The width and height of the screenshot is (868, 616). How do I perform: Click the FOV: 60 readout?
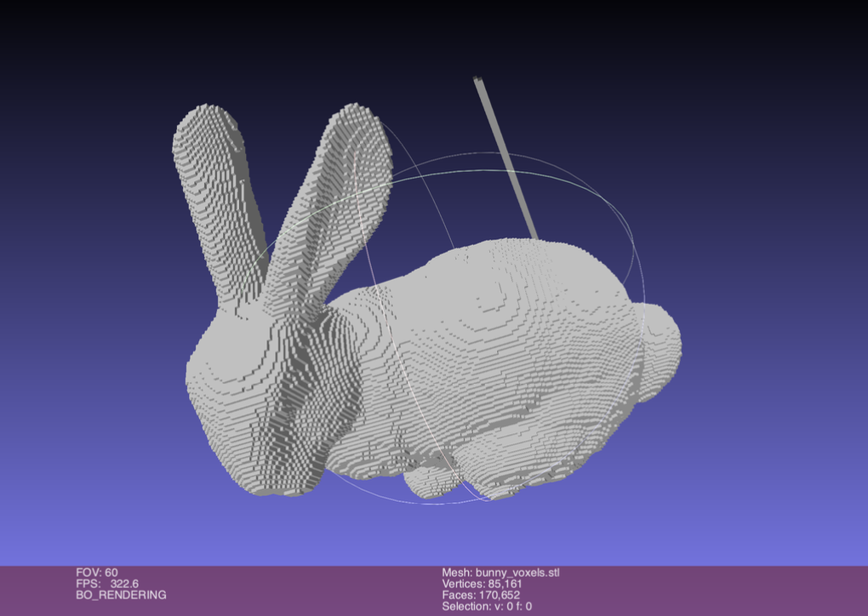pyautogui.click(x=97, y=573)
